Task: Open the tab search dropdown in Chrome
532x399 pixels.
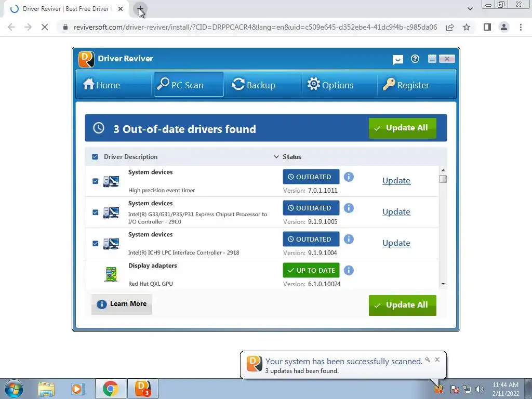Action: coord(470,9)
